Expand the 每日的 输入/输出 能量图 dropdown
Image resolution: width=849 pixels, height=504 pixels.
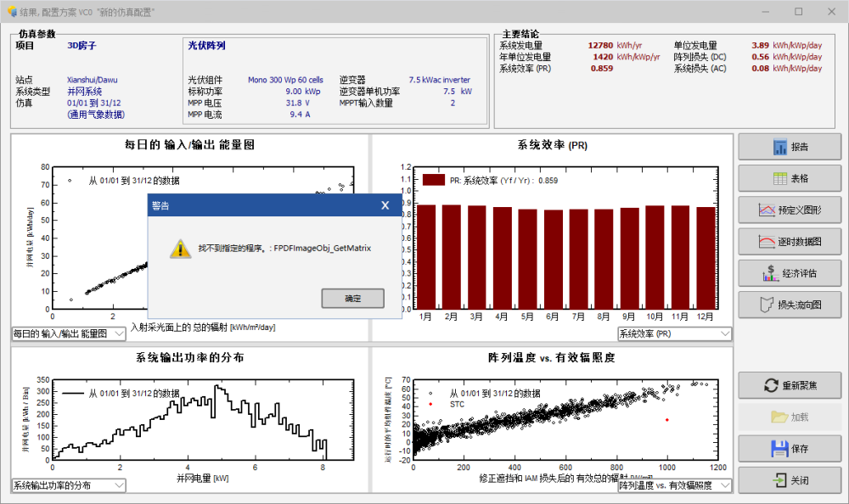pyautogui.click(x=119, y=334)
